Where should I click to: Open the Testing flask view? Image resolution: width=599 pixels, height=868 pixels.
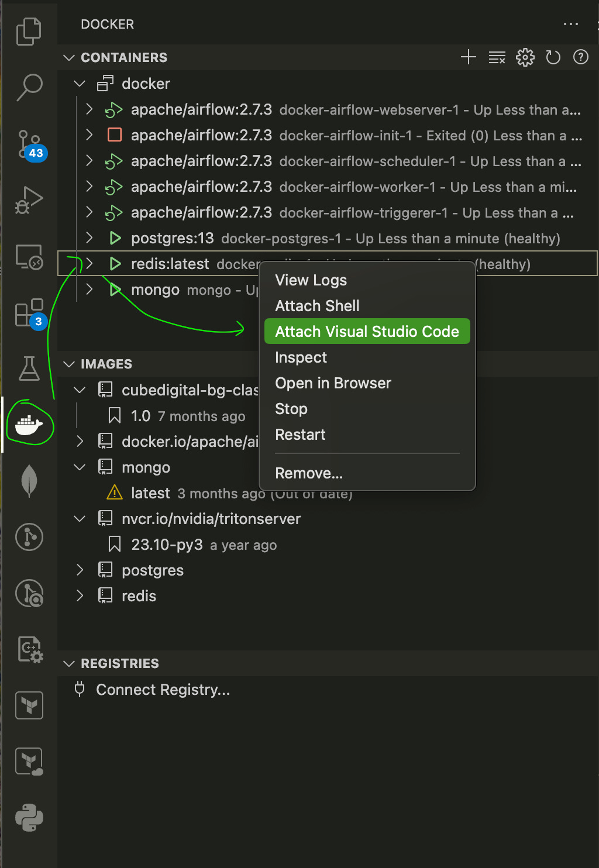pos(29,368)
